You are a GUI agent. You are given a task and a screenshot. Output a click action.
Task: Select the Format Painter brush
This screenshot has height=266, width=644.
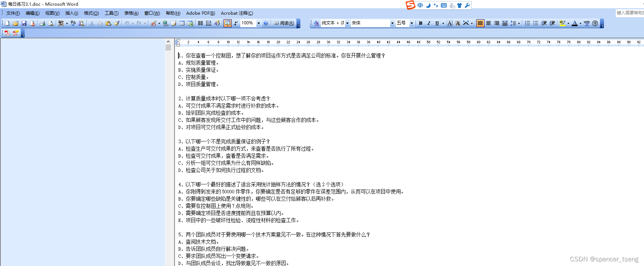pyautogui.click(x=117, y=23)
